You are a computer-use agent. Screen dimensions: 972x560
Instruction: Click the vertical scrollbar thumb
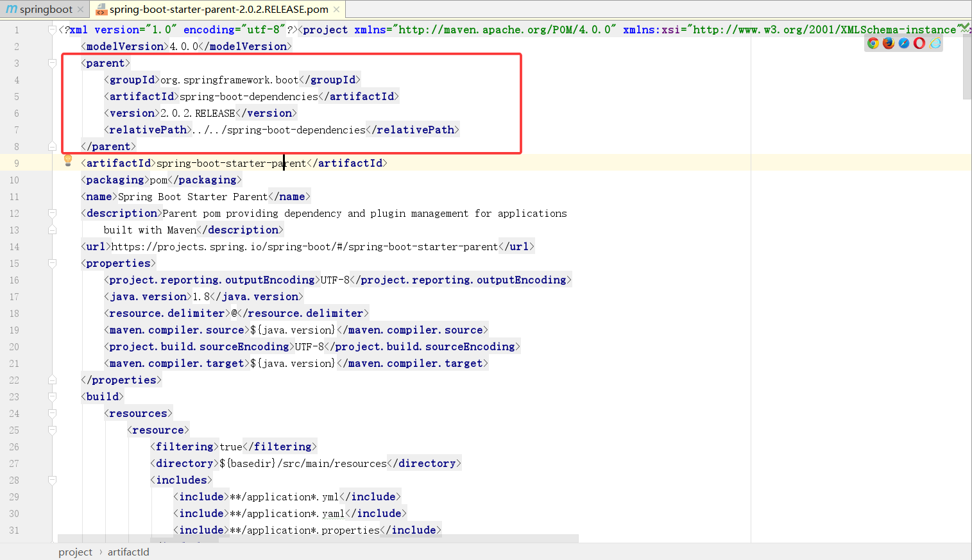(x=967, y=66)
